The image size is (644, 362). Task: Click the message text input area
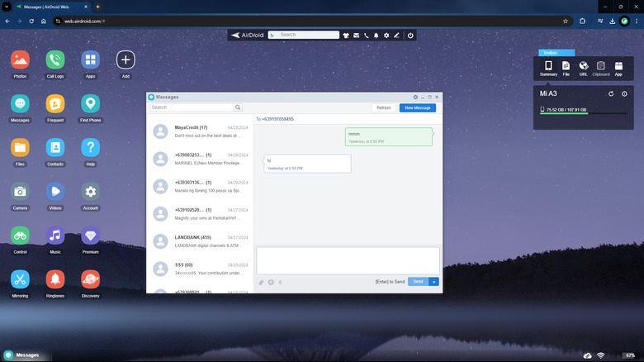(x=348, y=260)
